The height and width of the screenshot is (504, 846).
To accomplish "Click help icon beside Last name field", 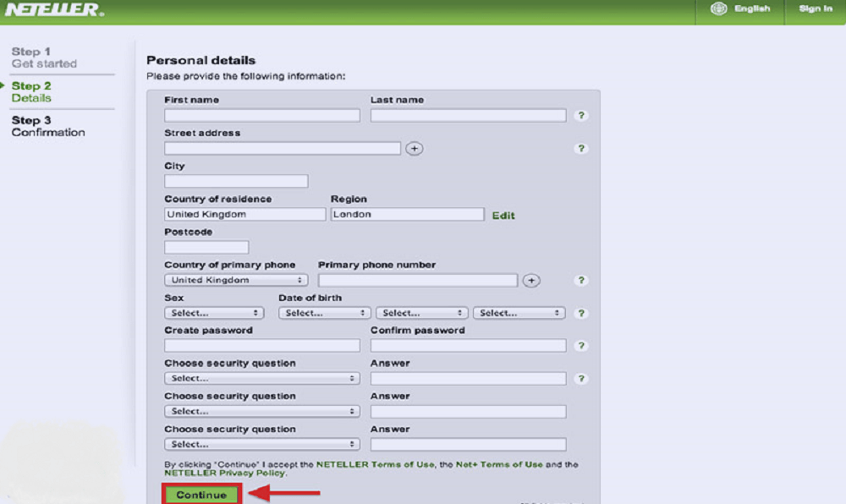I will pos(581,116).
